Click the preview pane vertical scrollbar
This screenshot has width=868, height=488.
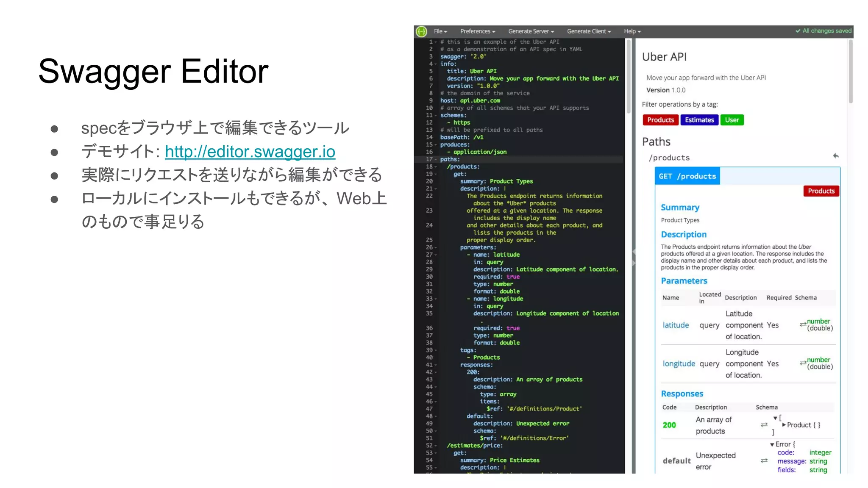850,71
